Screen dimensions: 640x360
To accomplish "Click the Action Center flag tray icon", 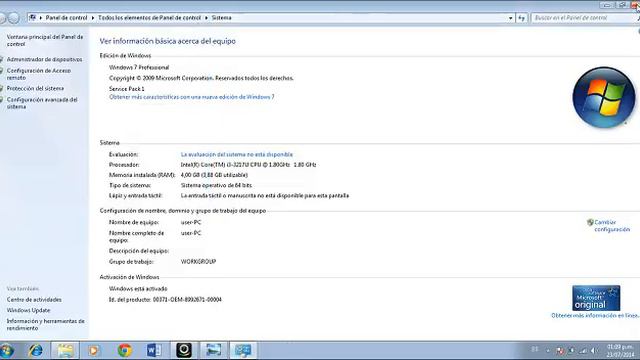I will click(560, 351).
